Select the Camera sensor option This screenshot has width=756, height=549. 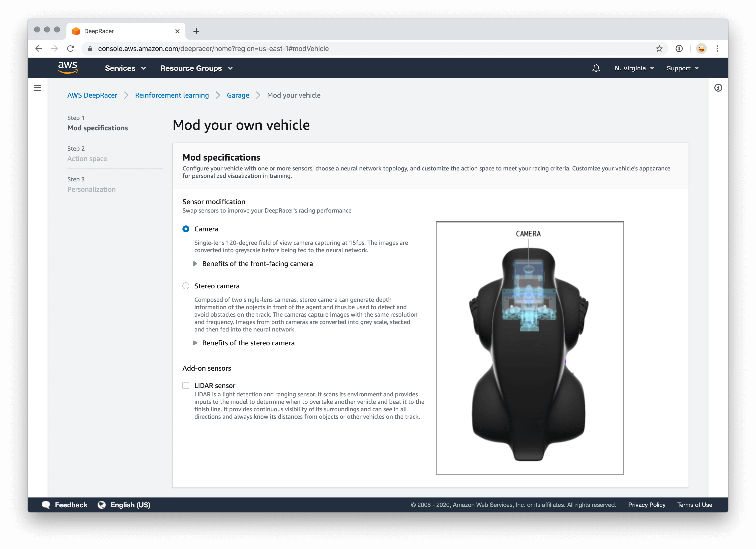coord(186,229)
